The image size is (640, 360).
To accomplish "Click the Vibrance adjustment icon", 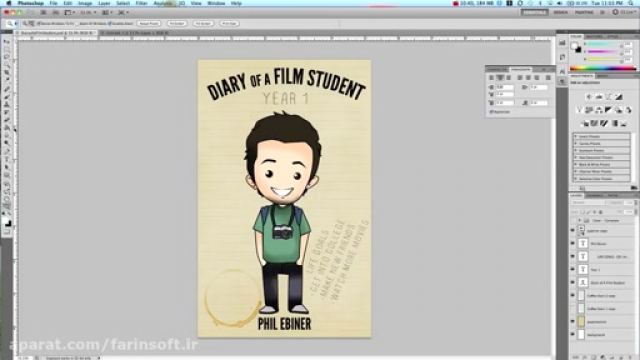I will (x=579, y=110).
